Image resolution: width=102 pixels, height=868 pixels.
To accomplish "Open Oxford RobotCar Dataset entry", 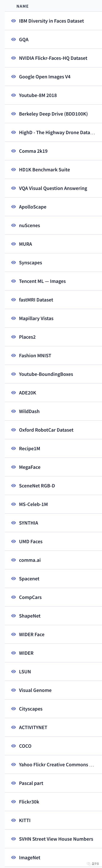I will pos(53,430).
